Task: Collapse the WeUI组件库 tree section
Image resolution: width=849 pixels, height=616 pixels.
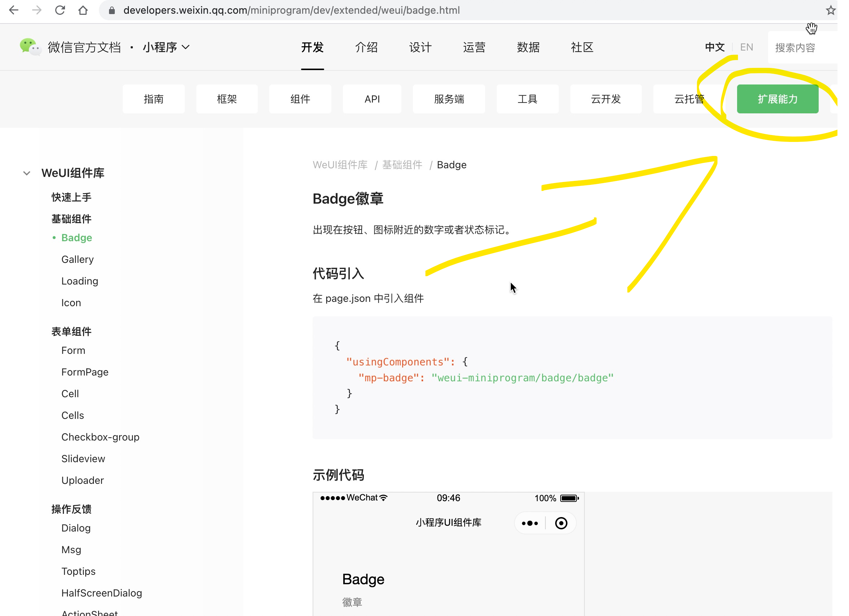Action: pos(27,173)
